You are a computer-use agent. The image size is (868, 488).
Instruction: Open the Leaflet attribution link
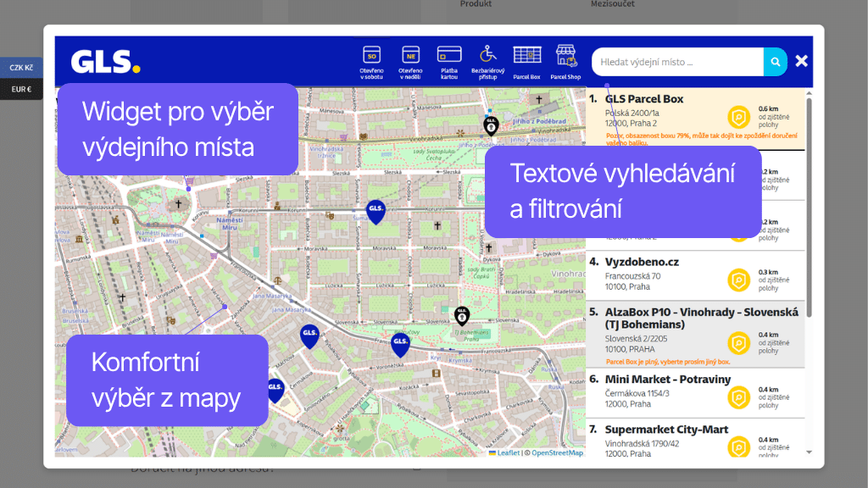[x=508, y=452]
